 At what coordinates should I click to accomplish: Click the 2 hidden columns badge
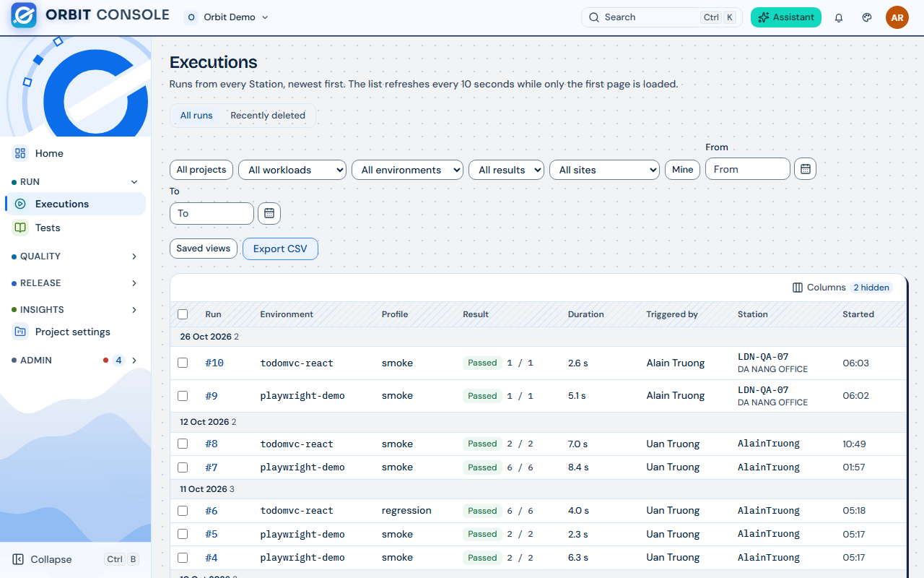coord(871,288)
